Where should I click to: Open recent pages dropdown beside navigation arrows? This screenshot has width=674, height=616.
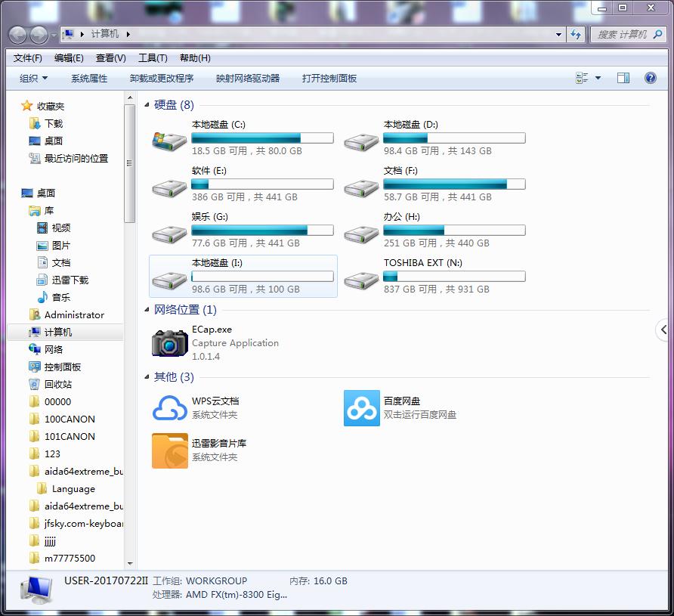tap(54, 35)
